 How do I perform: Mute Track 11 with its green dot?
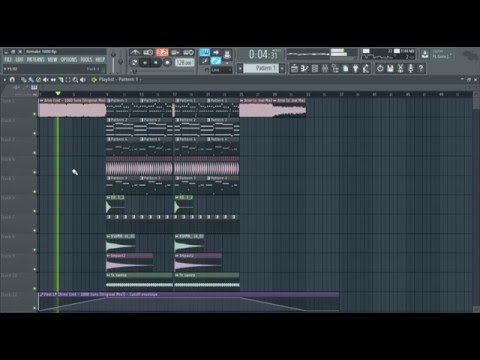(x=35, y=308)
